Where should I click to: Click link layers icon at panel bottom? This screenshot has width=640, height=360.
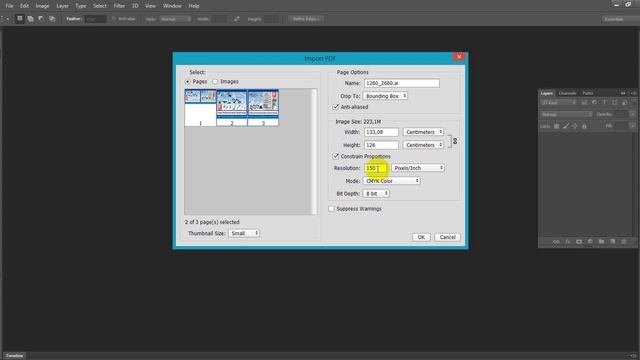(556, 242)
